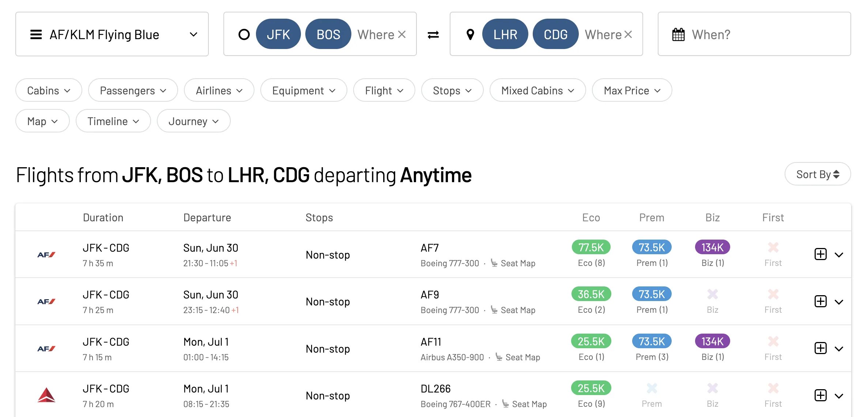
Task: Select AF7 Prem 73.5K fare badge
Action: coord(652,247)
